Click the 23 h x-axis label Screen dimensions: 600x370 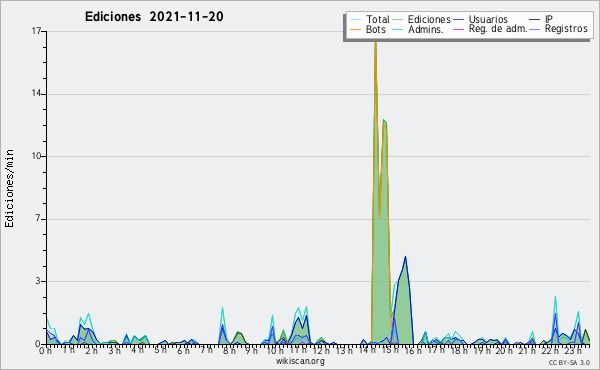click(x=574, y=350)
